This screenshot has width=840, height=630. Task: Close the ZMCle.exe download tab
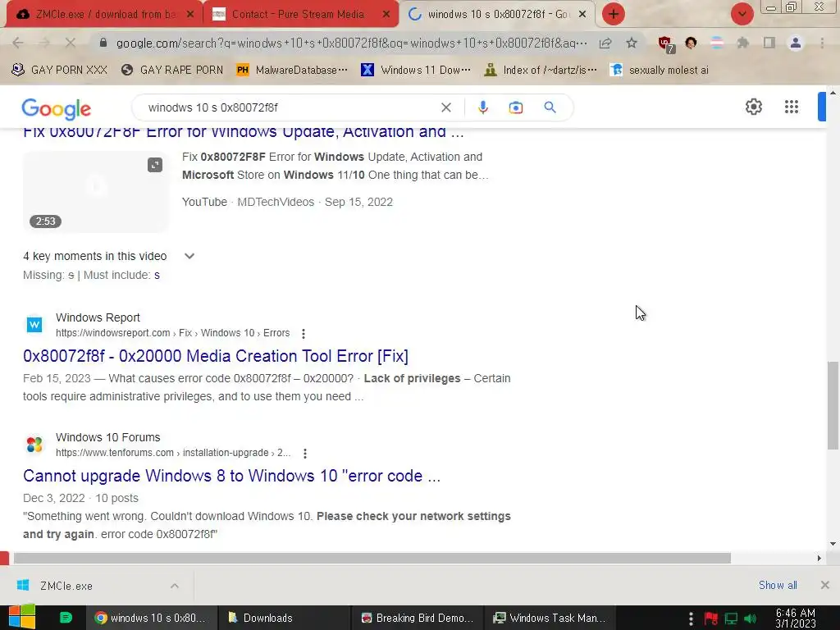(190, 15)
